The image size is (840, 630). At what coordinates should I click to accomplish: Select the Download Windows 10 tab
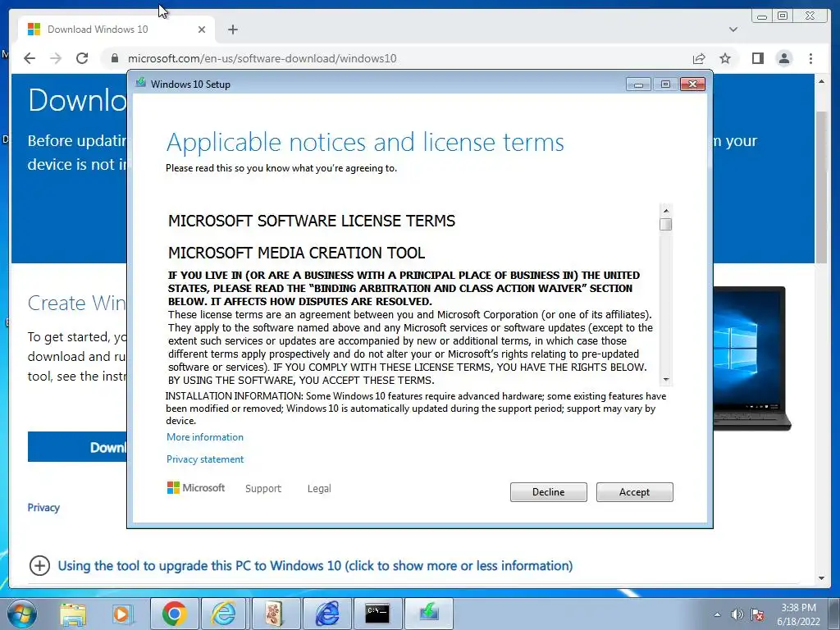click(116, 30)
